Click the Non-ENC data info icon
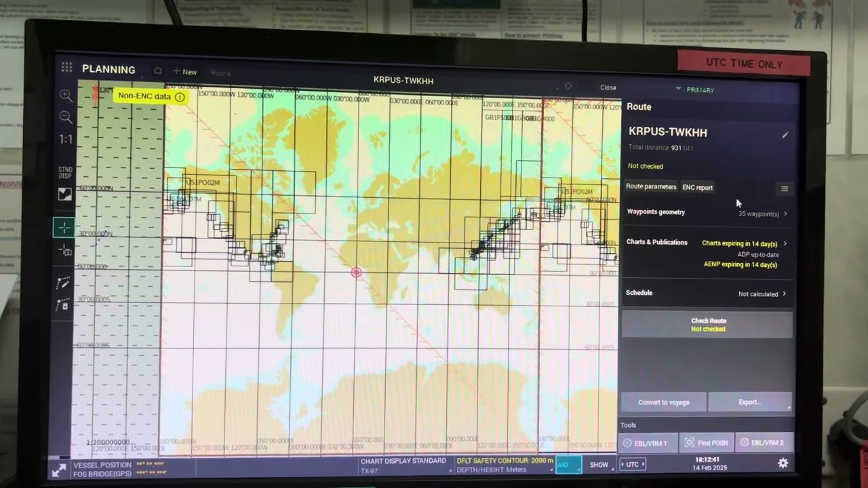The image size is (868, 488). pos(180,97)
